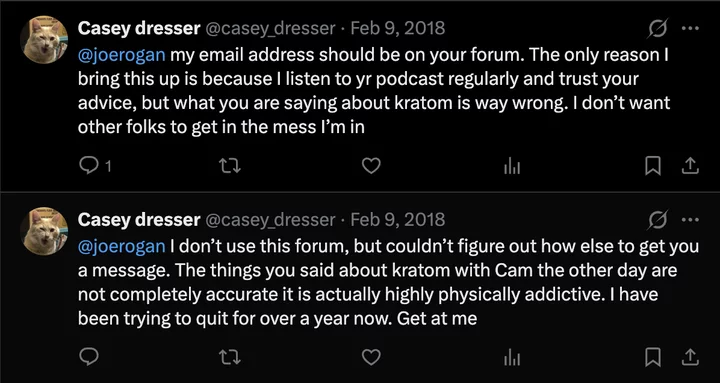
Task: Reply to the second tweet ending 'Get at me'
Action: tap(88, 357)
